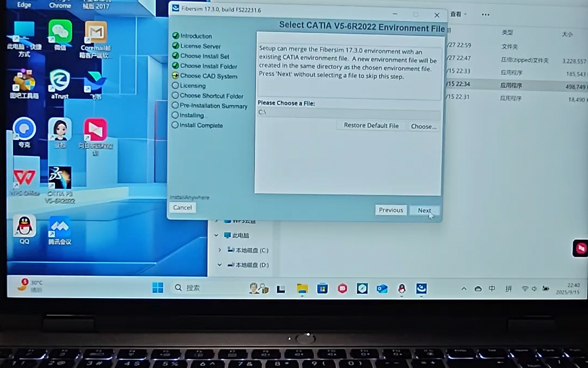588x368 pixels.
Task: Open the Feishu desktop icon
Action: pos(96,85)
